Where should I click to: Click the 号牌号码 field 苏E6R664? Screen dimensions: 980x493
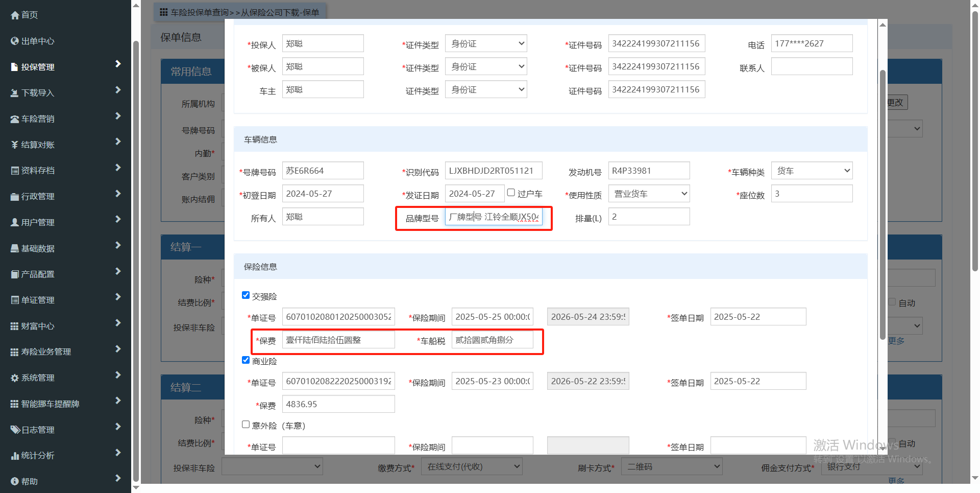point(323,171)
